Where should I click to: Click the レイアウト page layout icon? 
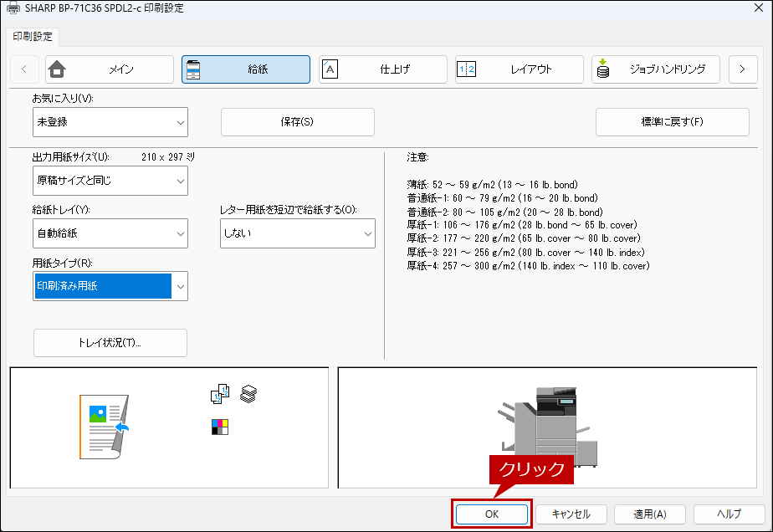(466, 69)
